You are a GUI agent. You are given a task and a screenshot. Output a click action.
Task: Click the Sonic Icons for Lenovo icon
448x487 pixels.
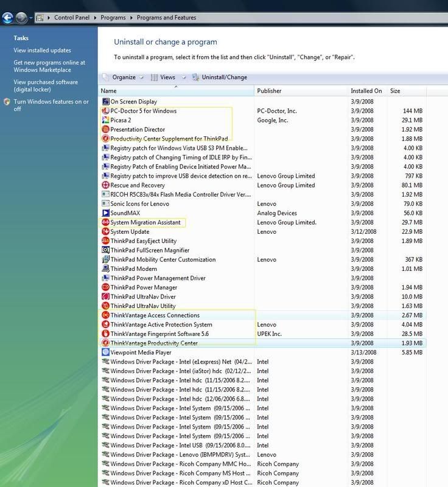point(105,204)
